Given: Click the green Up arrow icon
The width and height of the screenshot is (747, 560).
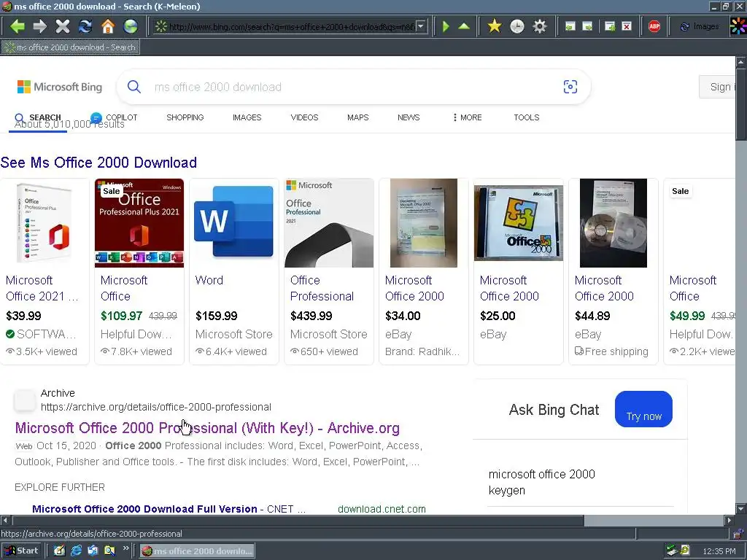Looking at the screenshot, I should point(464,26).
